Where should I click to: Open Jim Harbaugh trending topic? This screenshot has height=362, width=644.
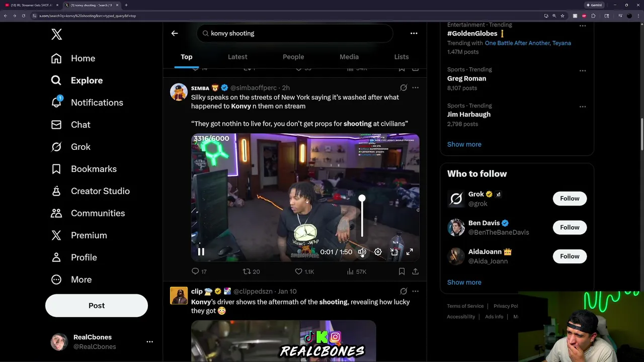(x=469, y=115)
